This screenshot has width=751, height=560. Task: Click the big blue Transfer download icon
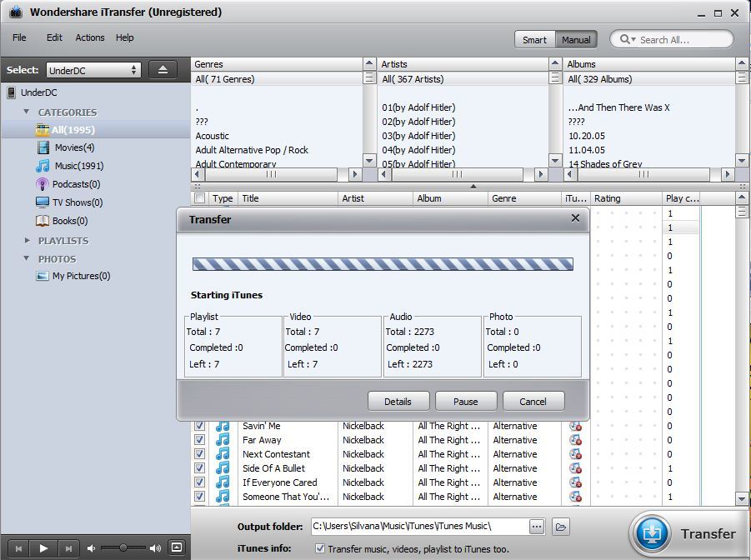tap(651, 533)
